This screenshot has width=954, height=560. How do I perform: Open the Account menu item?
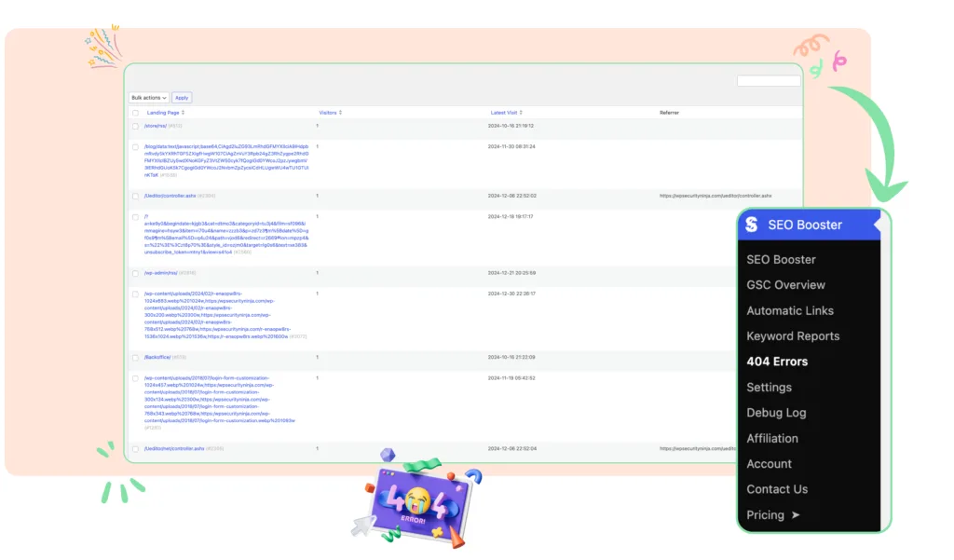(769, 464)
